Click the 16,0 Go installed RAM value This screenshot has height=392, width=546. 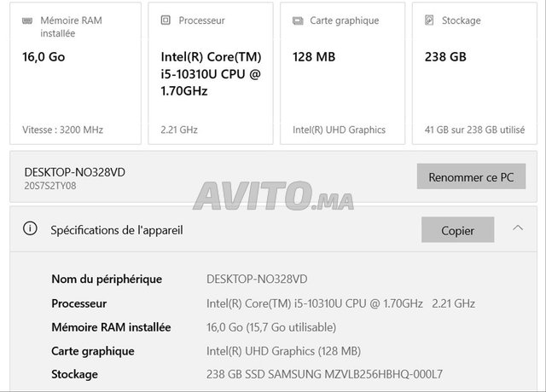point(271,326)
